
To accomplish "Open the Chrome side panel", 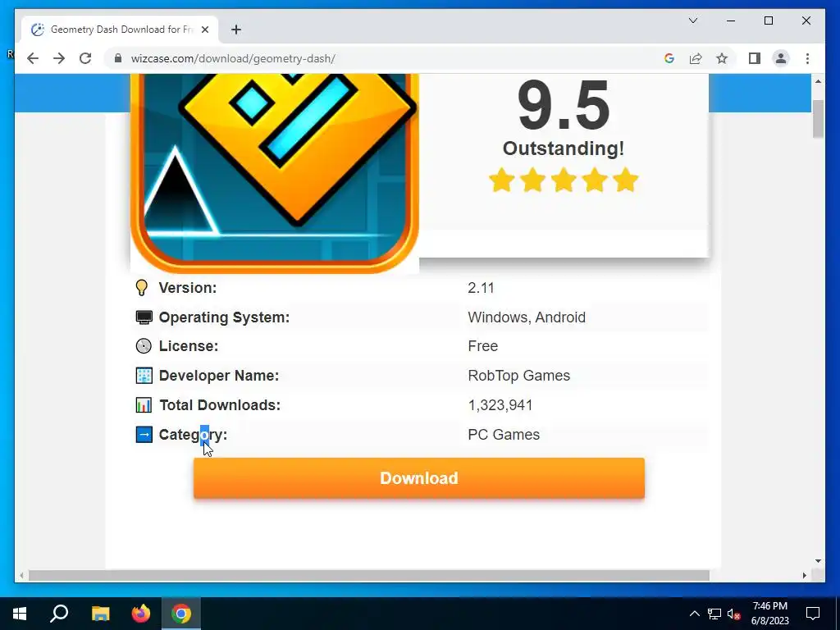I will pos(755,58).
